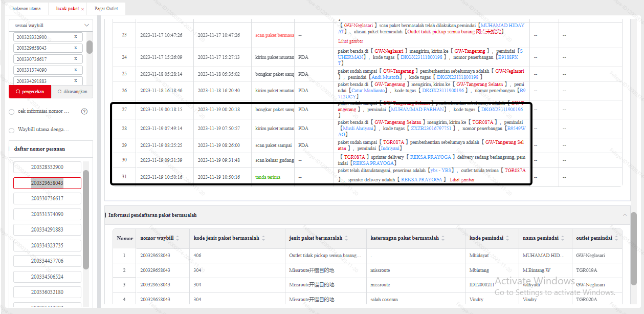Open the sesuai waybill dropdown
The image size is (644, 314).
(51, 25)
